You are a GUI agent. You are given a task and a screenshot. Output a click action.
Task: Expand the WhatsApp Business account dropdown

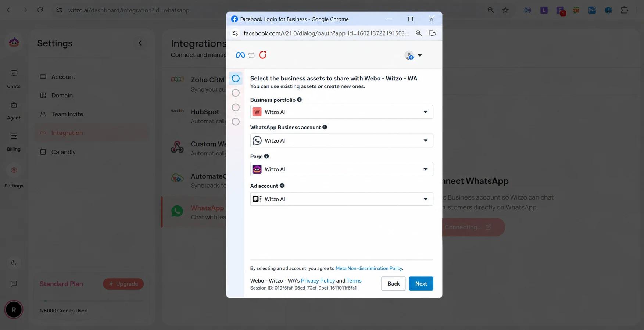[x=341, y=140]
